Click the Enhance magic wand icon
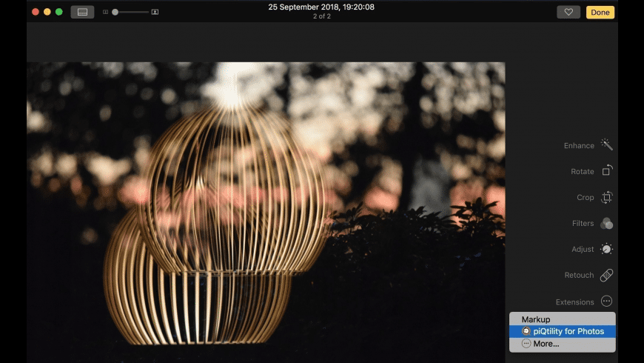 [x=607, y=144]
